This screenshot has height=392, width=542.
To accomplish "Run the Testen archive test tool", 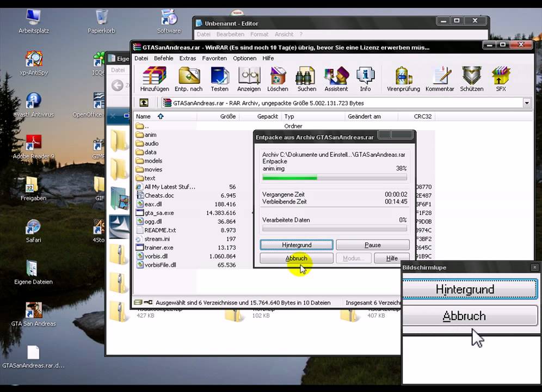I will pos(219,79).
